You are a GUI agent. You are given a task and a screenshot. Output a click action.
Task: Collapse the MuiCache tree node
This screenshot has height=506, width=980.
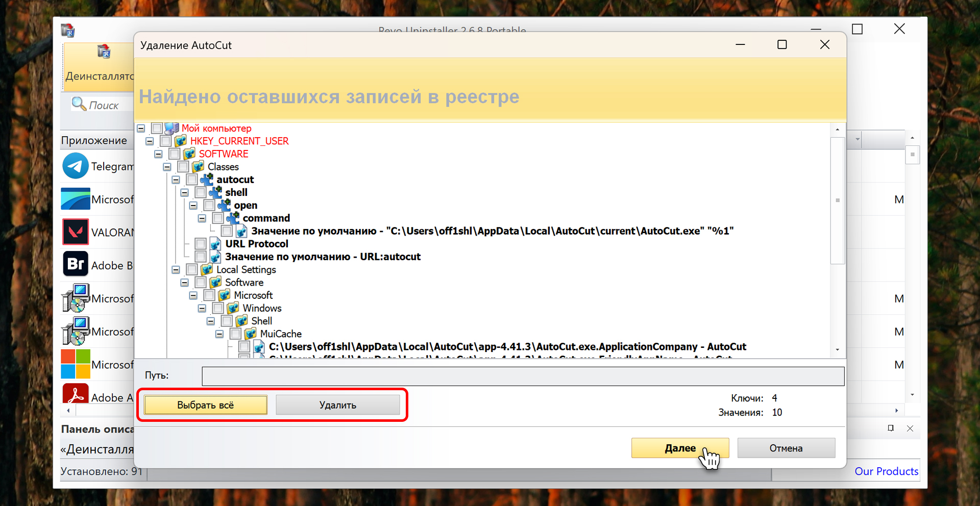[219, 334]
